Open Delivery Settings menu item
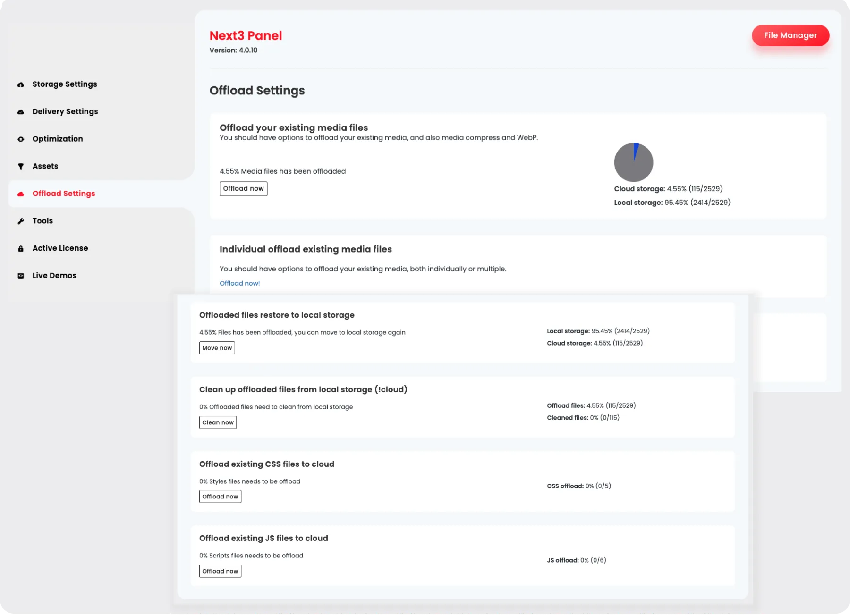The image size is (850, 616). coord(65,111)
